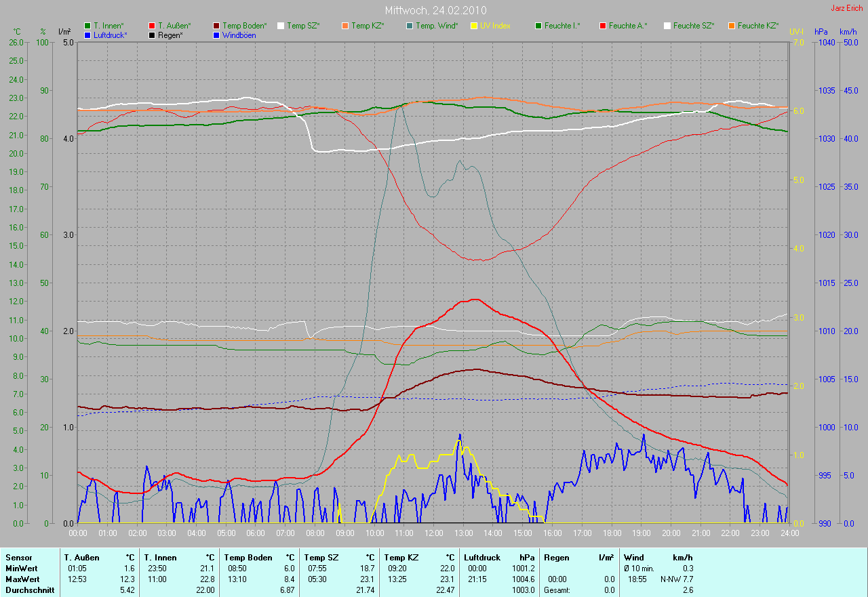The width and height of the screenshot is (868, 597).
Task: Select the dark red Temp Boden legend marker
Action: (216, 26)
